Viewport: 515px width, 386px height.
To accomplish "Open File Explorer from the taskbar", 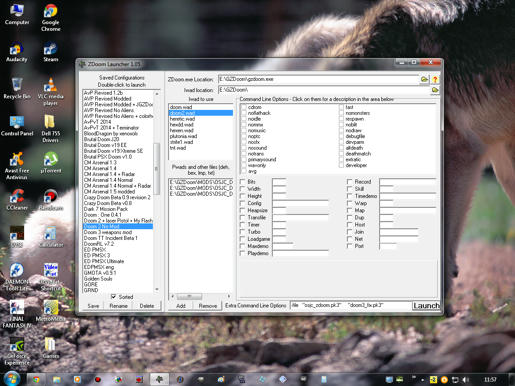I will (x=57, y=379).
